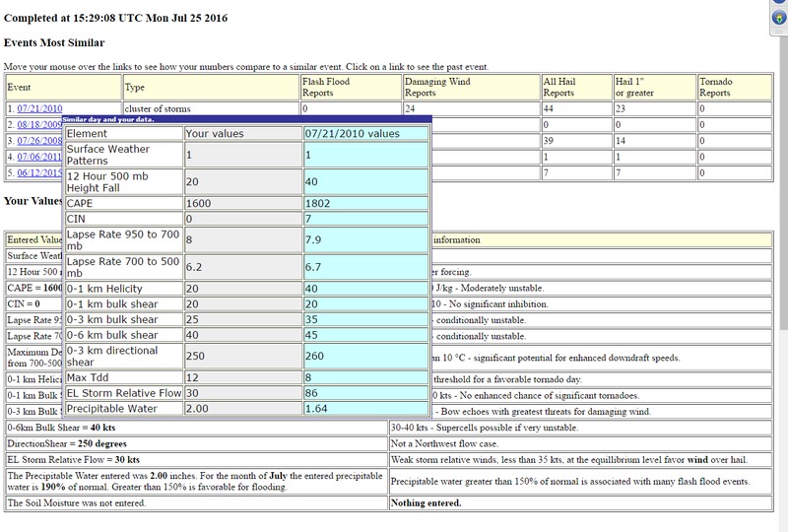Image resolution: width=788 pixels, height=532 pixels.
Task: Click the all hail count '44' cell
Action: pyautogui.click(x=576, y=108)
